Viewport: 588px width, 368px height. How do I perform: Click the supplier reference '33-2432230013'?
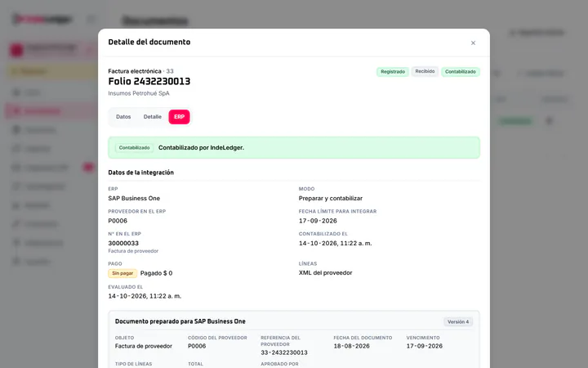coord(284,352)
